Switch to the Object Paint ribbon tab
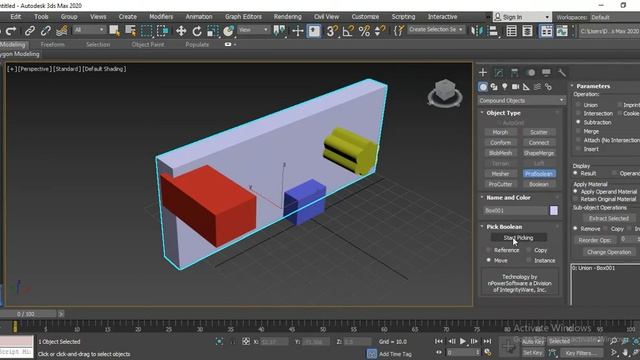The image size is (640, 360). click(x=148, y=44)
